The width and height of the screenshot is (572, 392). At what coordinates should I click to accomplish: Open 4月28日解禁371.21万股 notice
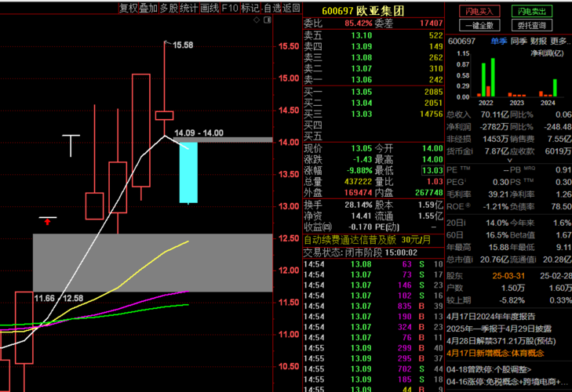pos(501,341)
